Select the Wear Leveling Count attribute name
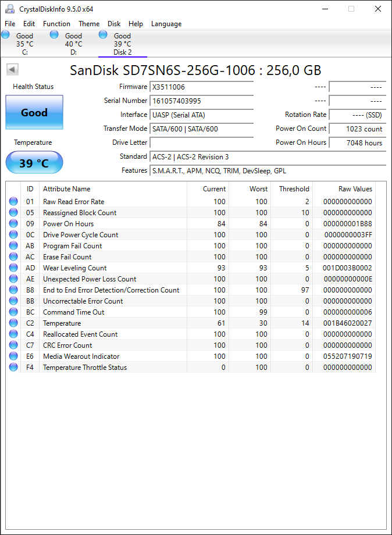The width and height of the screenshot is (392, 535). coord(74,268)
